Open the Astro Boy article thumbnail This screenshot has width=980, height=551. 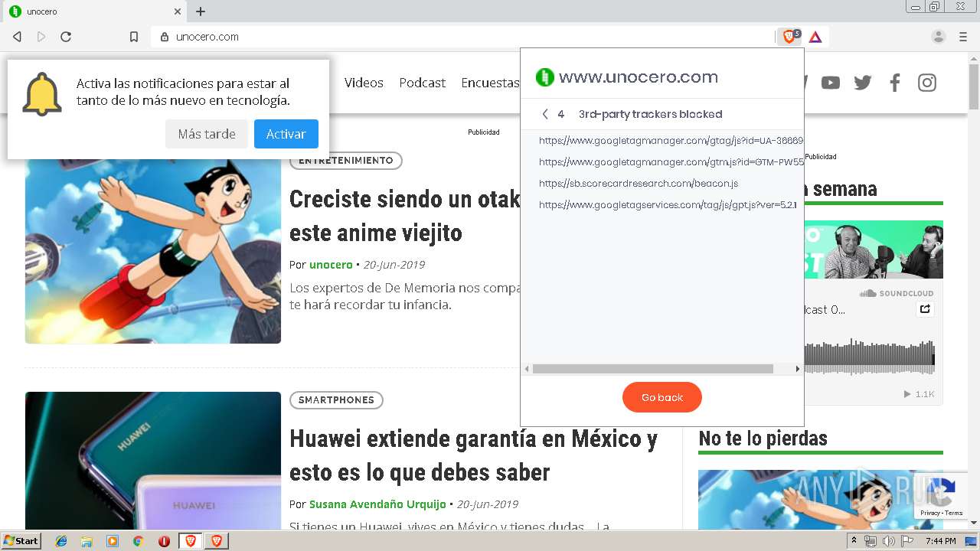(x=153, y=251)
